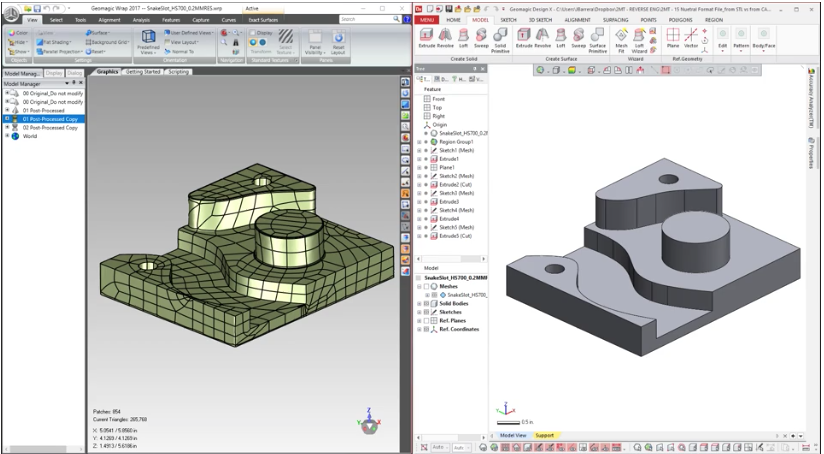
Task: Open the Edit menu in Design X ribbon
Action: pyautogui.click(x=723, y=39)
